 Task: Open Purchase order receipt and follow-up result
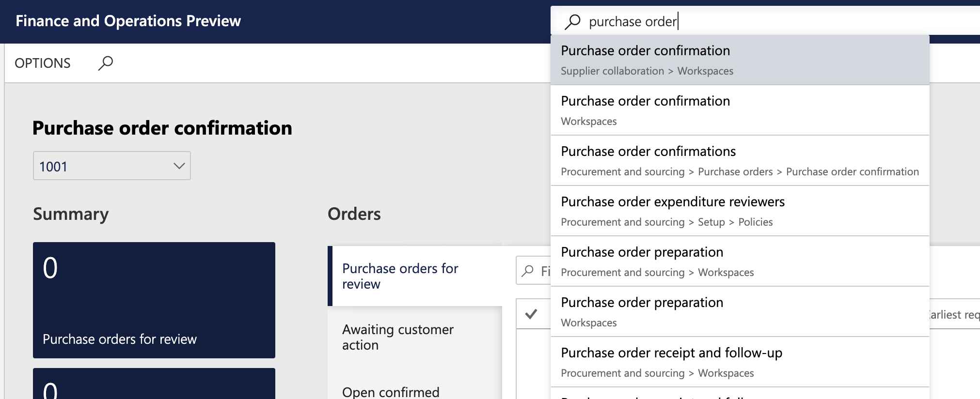click(740, 362)
